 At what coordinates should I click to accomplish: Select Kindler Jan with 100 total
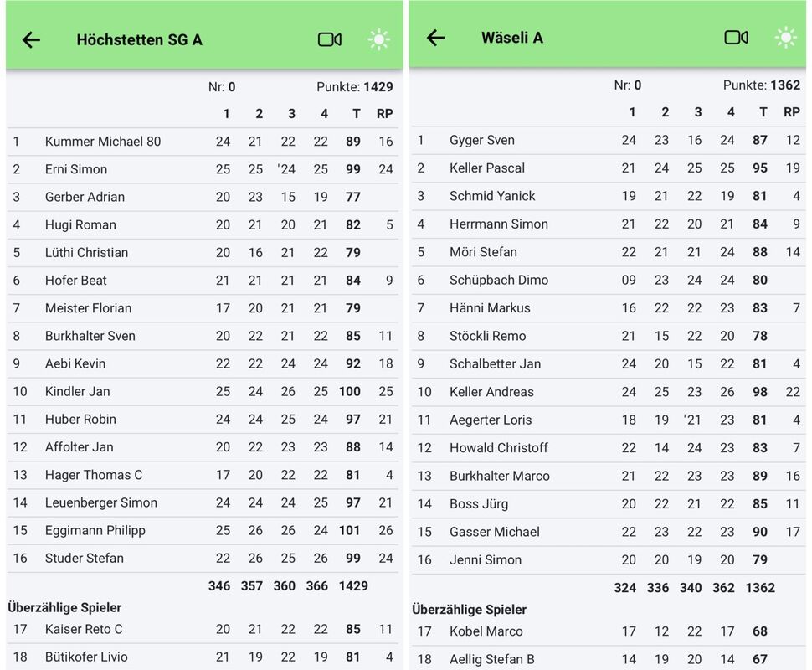78,391
